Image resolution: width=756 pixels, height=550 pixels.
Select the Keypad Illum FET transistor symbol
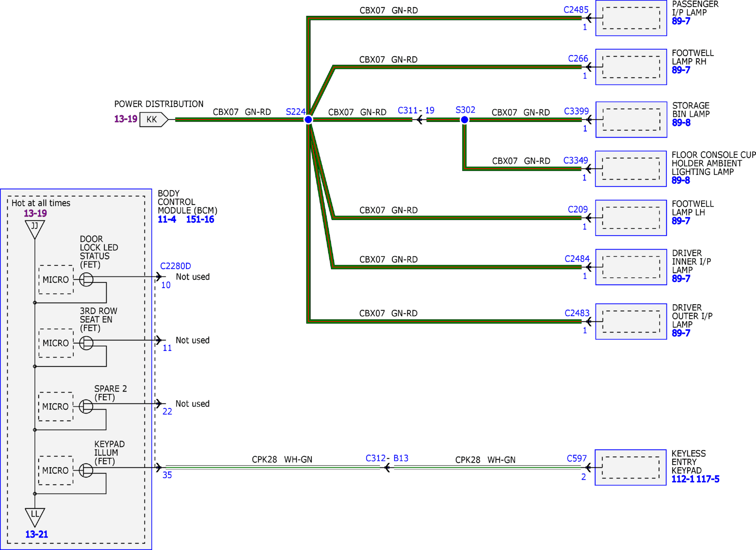pyautogui.click(x=86, y=470)
